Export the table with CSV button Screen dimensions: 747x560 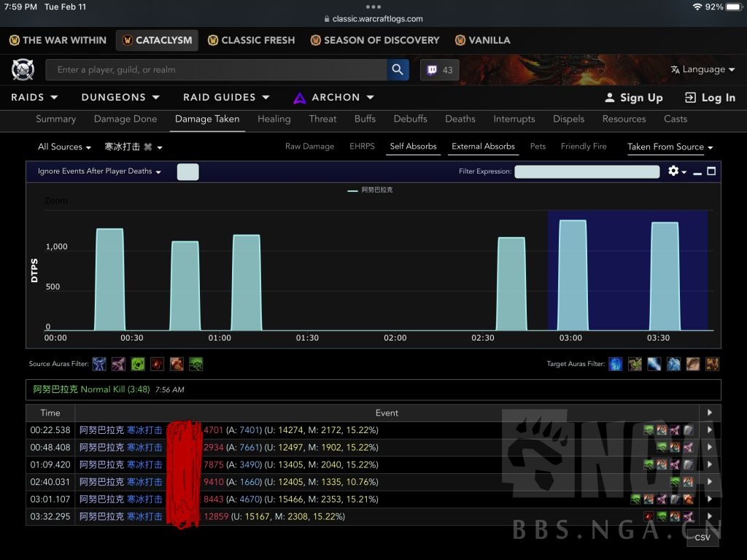point(702,537)
